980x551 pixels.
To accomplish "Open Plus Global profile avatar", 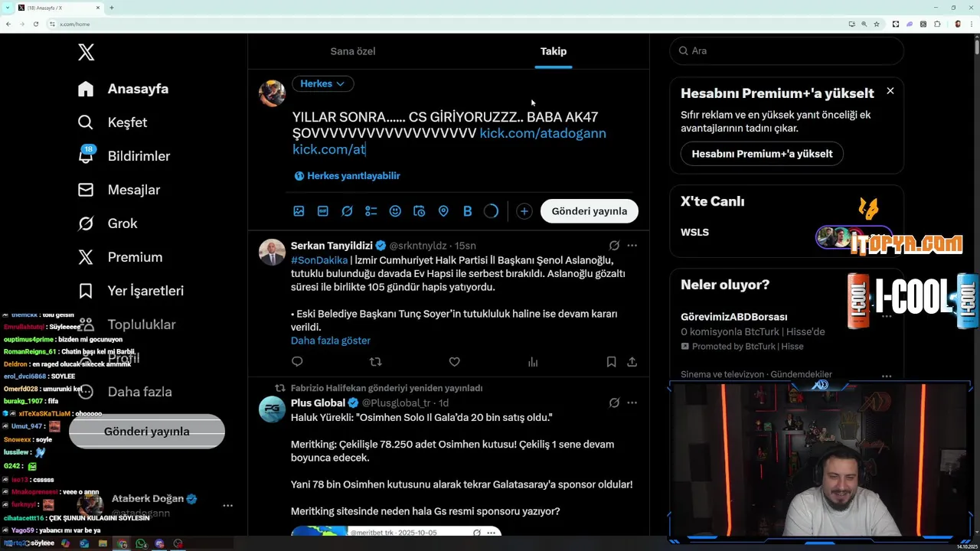I will click(272, 409).
